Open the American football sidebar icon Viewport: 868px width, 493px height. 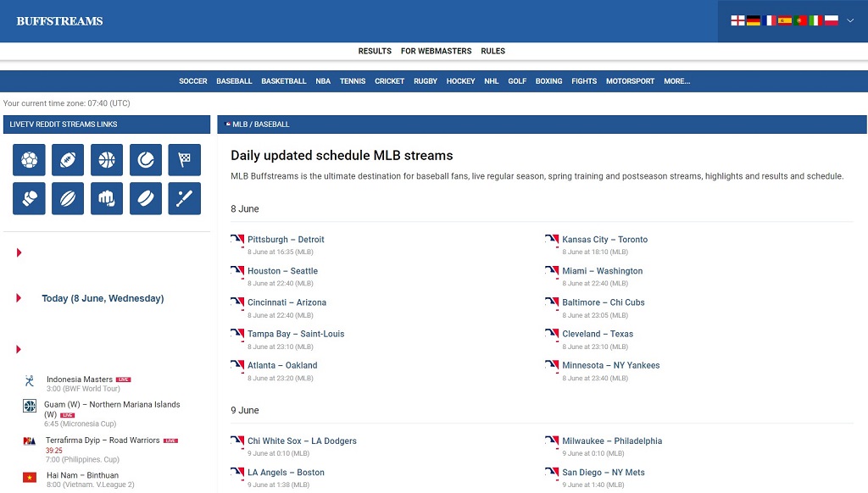coord(68,160)
